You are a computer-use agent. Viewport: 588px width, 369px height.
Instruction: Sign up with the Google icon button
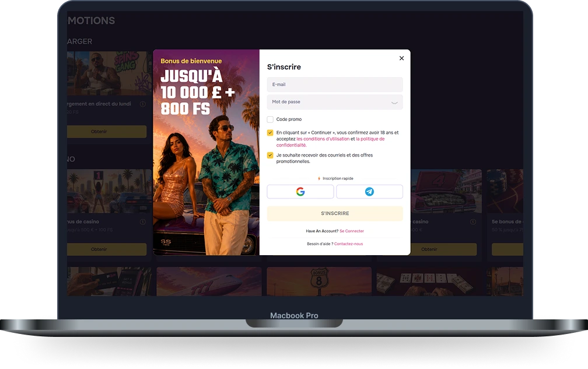click(x=300, y=192)
